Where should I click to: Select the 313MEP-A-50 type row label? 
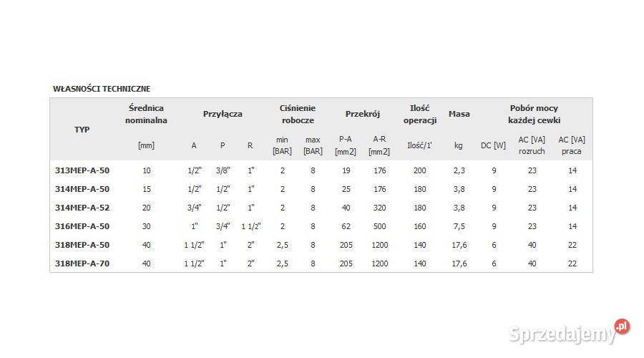pyautogui.click(x=82, y=170)
